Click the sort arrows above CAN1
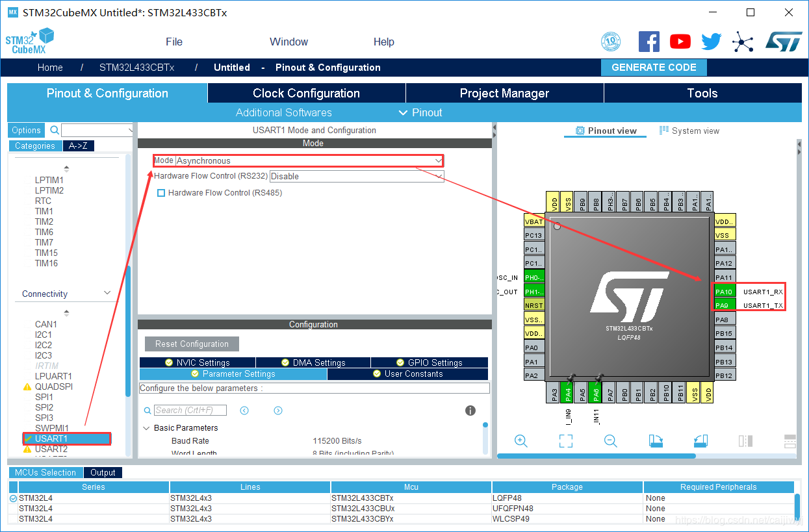Viewport: 809px width, 532px height. [x=66, y=313]
